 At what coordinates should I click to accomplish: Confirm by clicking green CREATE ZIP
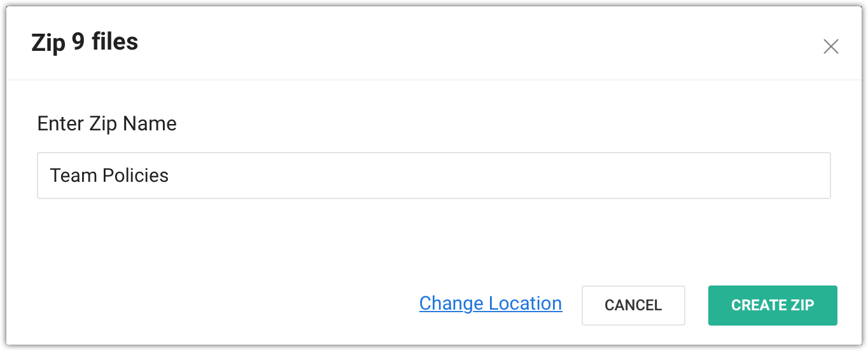(x=773, y=305)
